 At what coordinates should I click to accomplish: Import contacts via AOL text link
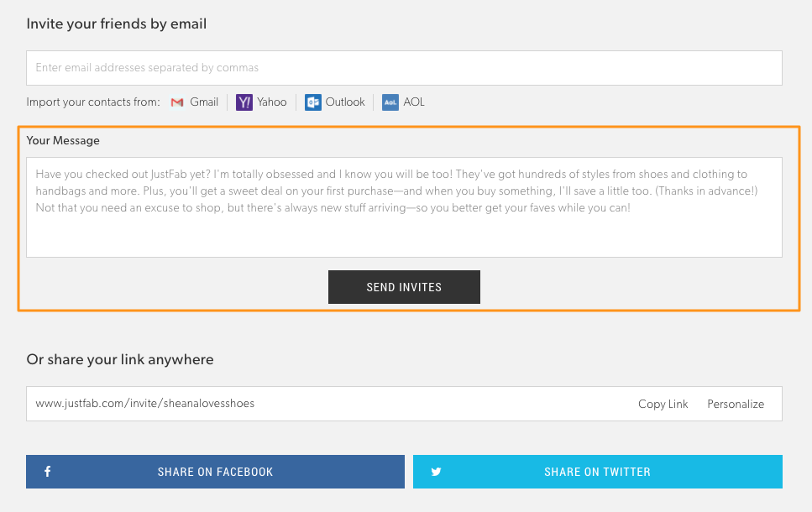414,102
